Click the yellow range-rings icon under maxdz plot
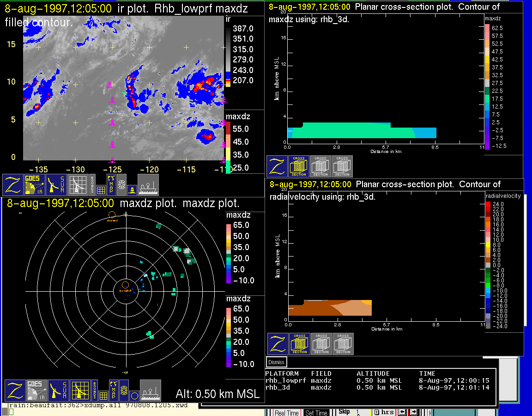Image resolution: width=532 pixels, height=416 pixels. pos(124,390)
